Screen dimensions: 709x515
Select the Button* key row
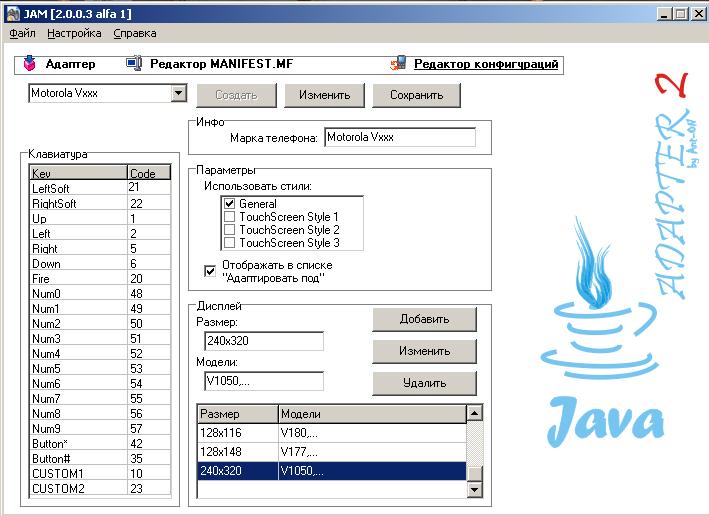click(100, 443)
